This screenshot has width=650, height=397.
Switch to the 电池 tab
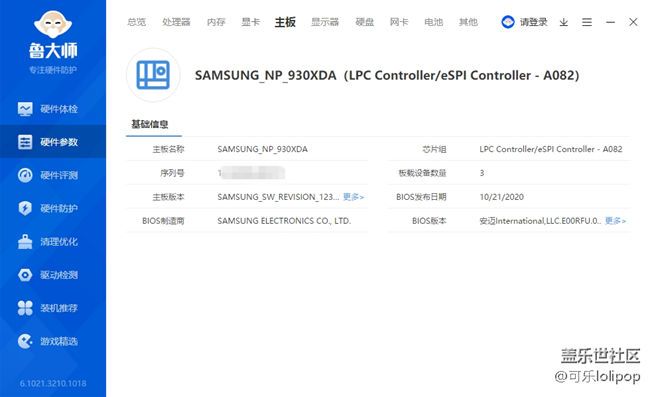434,22
